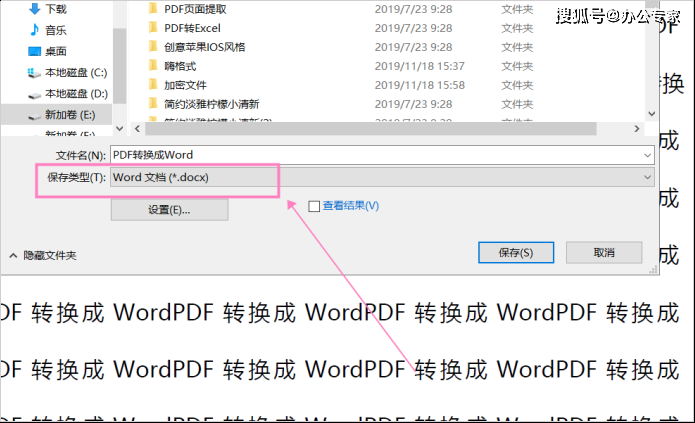Select the PDF转Excel folder name
The width and height of the screenshot is (695, 423).
pyautogui.click(x=192, y=28)
